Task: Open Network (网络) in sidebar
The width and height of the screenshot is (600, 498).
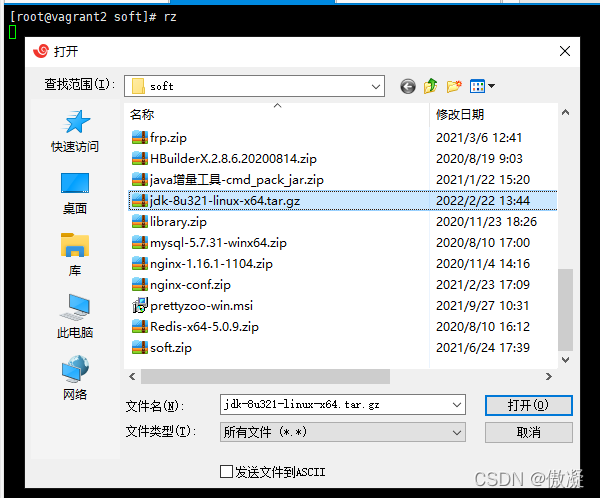Action: point(75,378)
